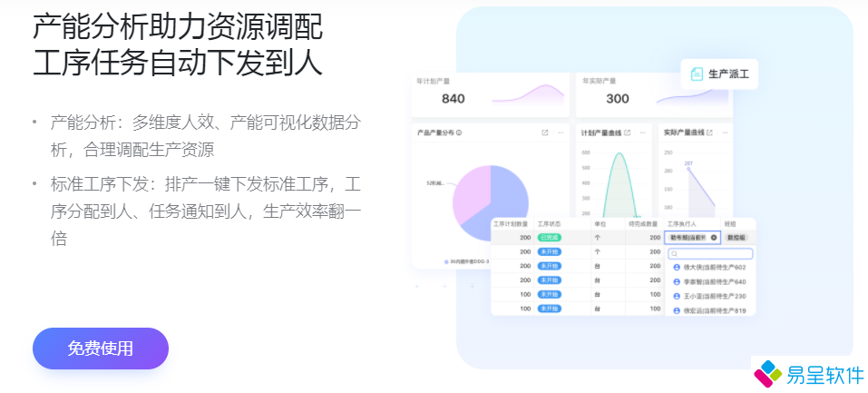Click the 数控组 team tag

pyautogui.click(x=737, y=238)
